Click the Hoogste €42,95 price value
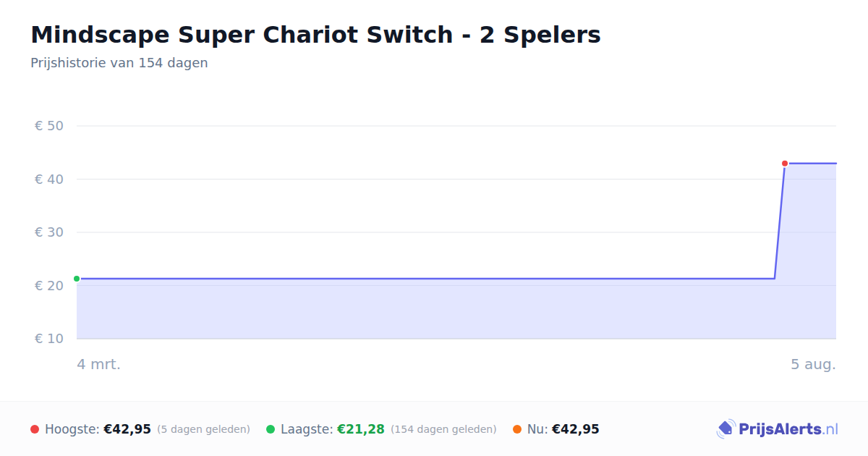The height and width of the screenshot is (456, 868). coord(127,429)
